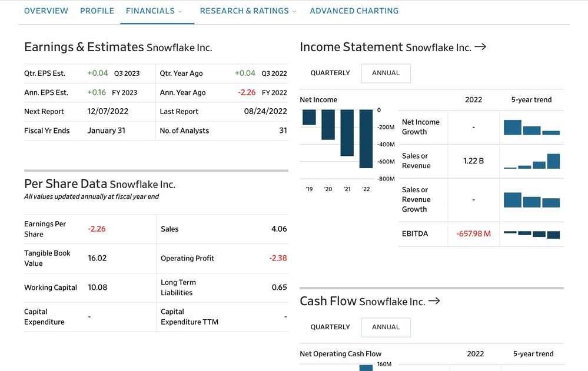Click the Sales or Revenue Growth trend chart
588x371 pixels.
531,200
